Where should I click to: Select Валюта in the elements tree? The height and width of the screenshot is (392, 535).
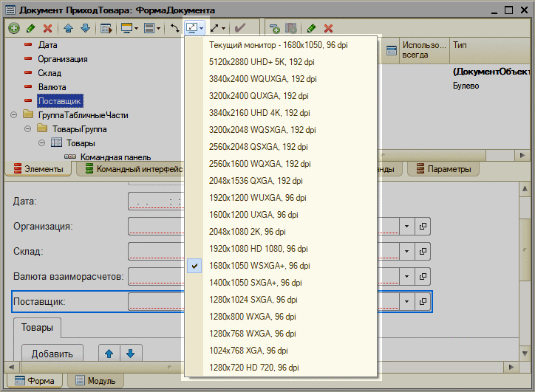(52, 87)
